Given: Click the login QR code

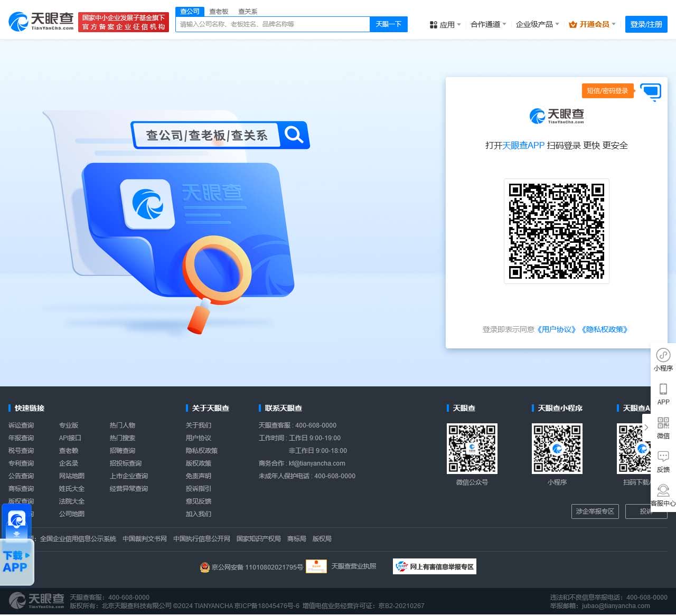Looking at the screenshot, I should click(x=557, y=231).
